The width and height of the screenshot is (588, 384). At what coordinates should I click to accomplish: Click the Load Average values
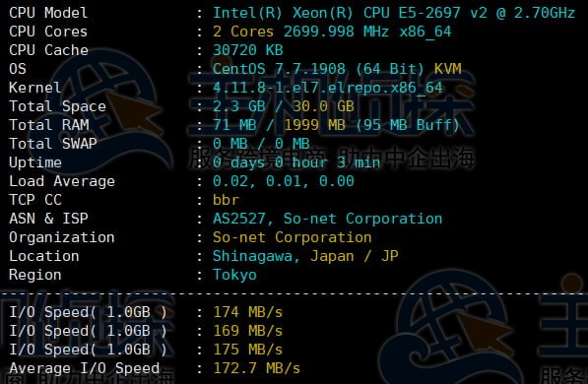pyautogui.click(x=284, y=181)
